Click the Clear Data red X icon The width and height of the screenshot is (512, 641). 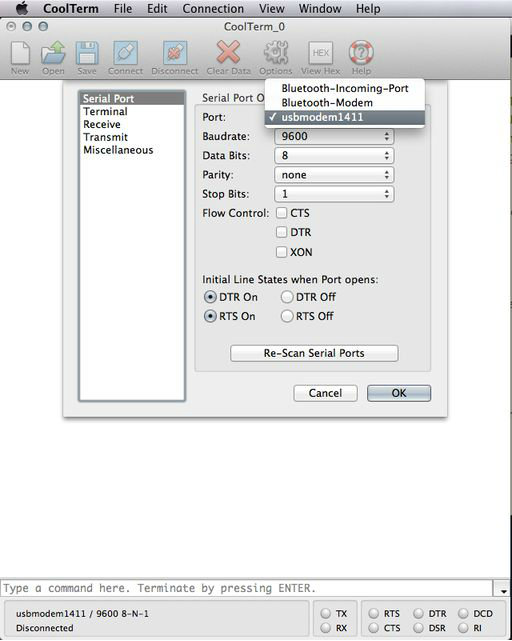click(x=228, y=52)
